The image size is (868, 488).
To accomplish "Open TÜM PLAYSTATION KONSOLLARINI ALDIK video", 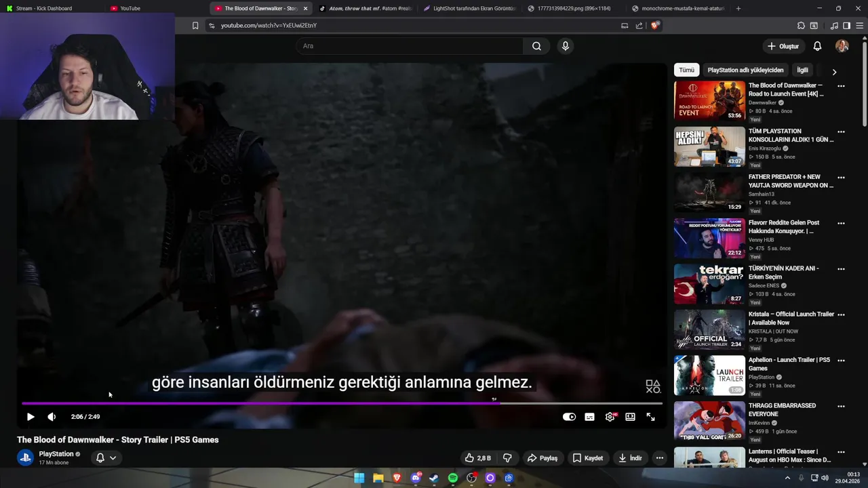I will tap(709, 146).
